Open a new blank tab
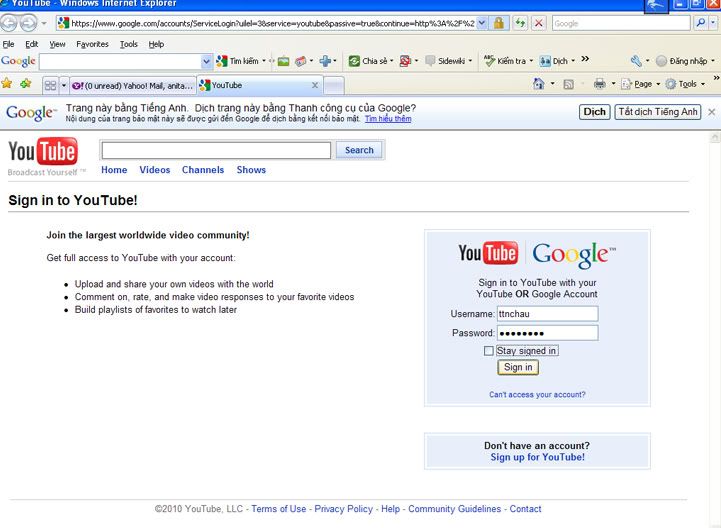 [334, 86]
